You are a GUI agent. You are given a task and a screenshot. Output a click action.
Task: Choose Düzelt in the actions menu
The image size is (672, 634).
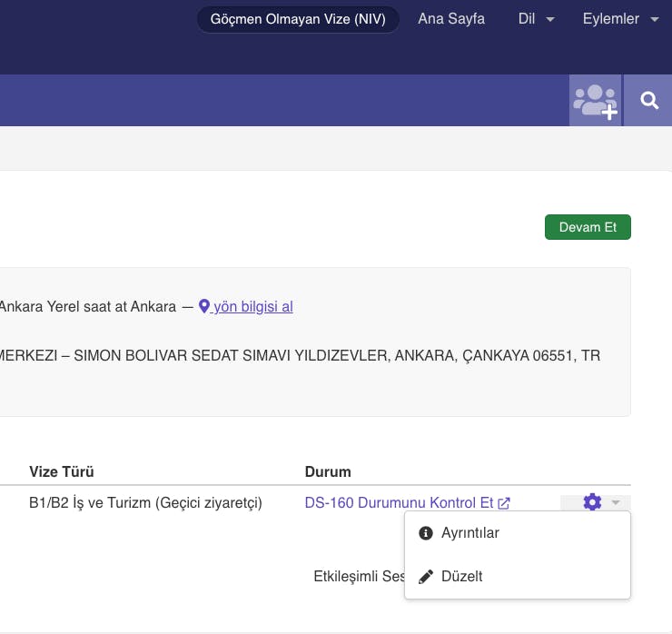click(x=461, y=577)
